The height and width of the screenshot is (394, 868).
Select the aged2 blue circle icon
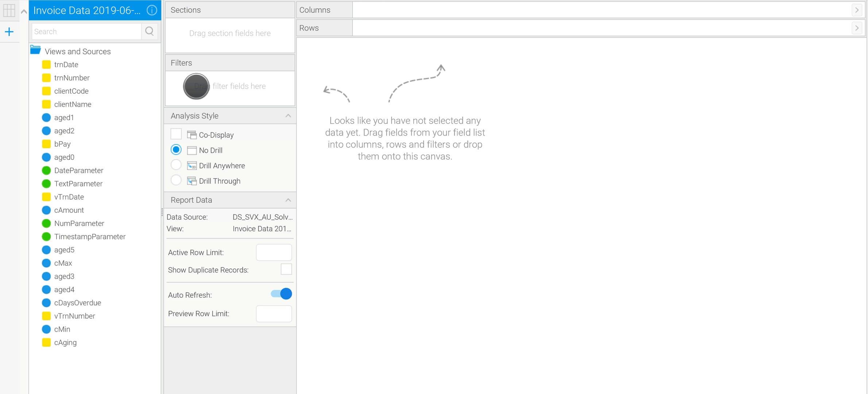(x=46, y=131)
